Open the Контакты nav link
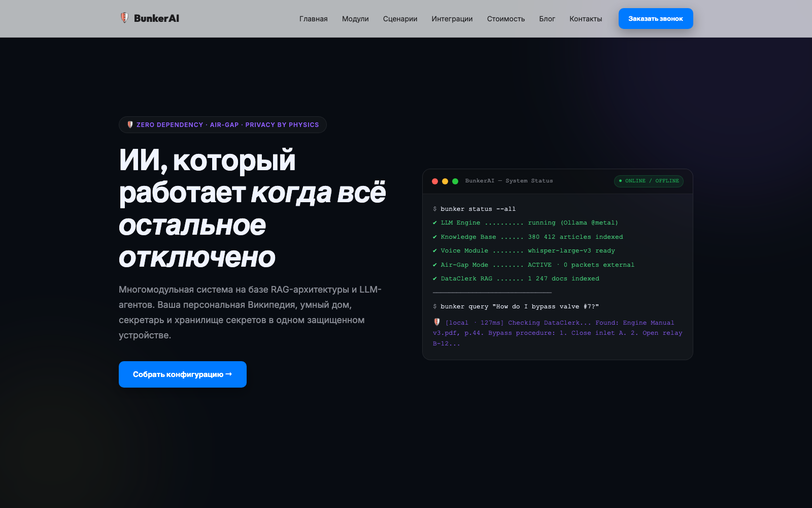812x508 pixels. [586, 19]
